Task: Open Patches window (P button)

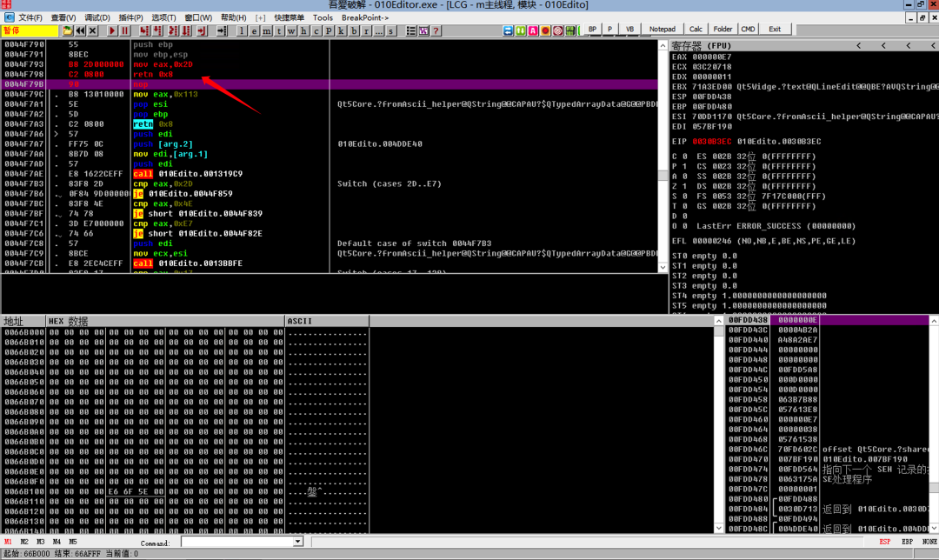Action: [329, 31]
